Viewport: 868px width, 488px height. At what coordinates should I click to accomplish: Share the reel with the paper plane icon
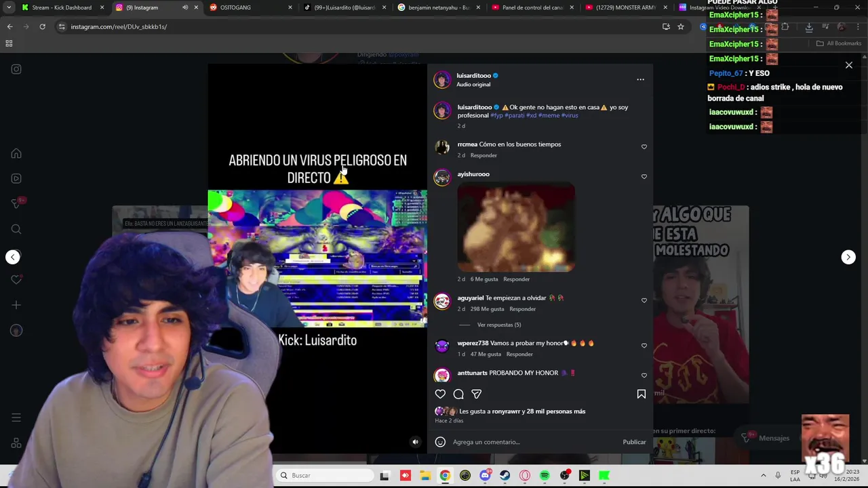477,394
